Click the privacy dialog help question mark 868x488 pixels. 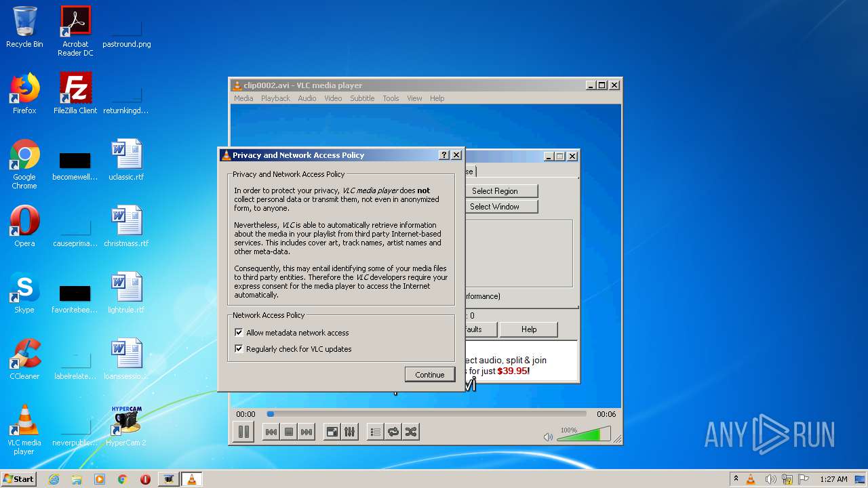(x=444, y=155)
